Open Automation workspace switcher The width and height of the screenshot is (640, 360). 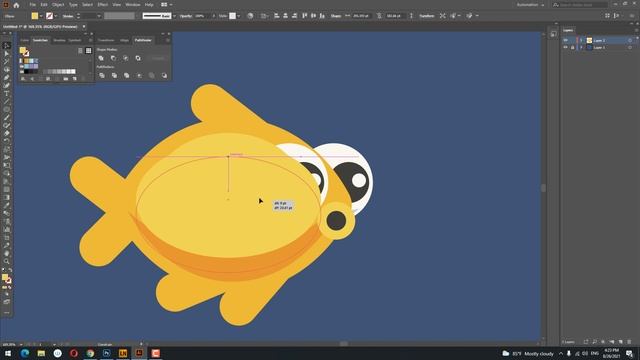click(x=531, y=5)
